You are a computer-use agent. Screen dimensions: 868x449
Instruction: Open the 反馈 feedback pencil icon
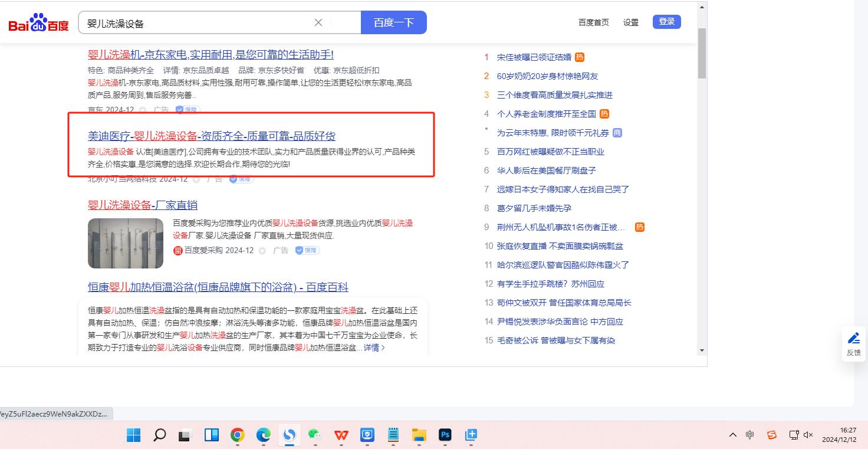pos(853,338)
